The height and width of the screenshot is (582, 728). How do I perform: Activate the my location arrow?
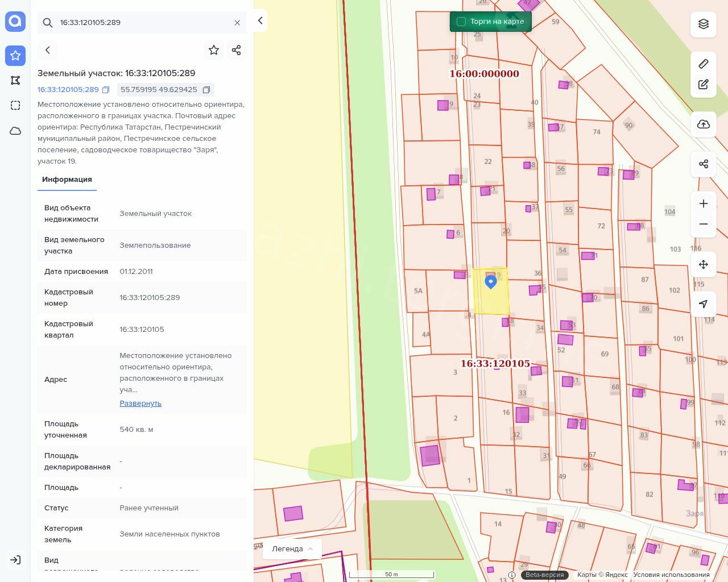[704, 304]
